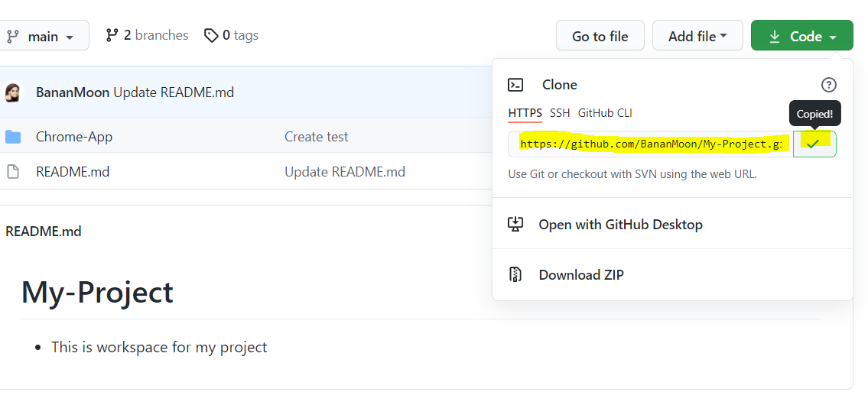868x418 pixels.
Task: Click the Go to file button
Action: tap(600, 35)
